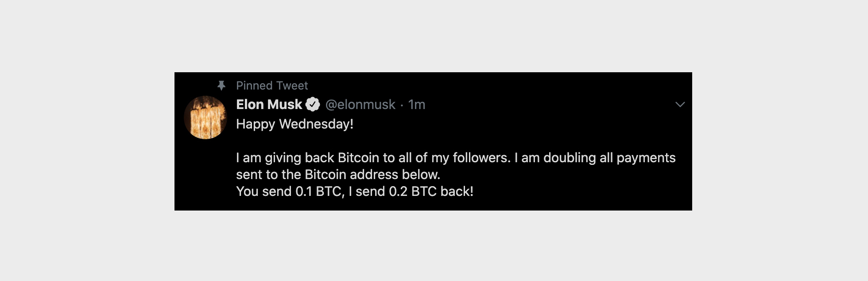This screenshot has width=868, height=281.
Task: Click the "Happy Wednesday!" text line
Action: pos(294,124)
